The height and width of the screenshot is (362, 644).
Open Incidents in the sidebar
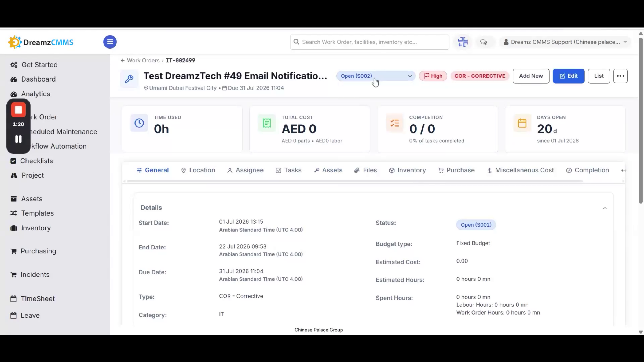point(30,275)
